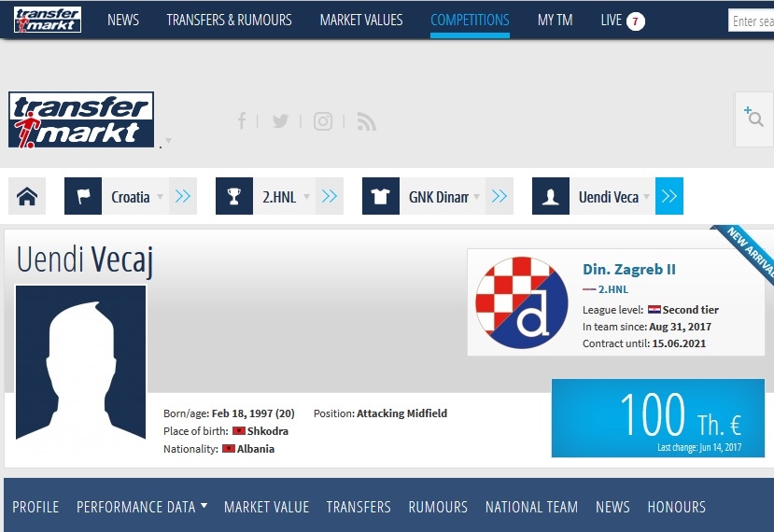Open the Din. Zagreb II club link
Viewport: 774px width, 532px height.
pos(629,270)
